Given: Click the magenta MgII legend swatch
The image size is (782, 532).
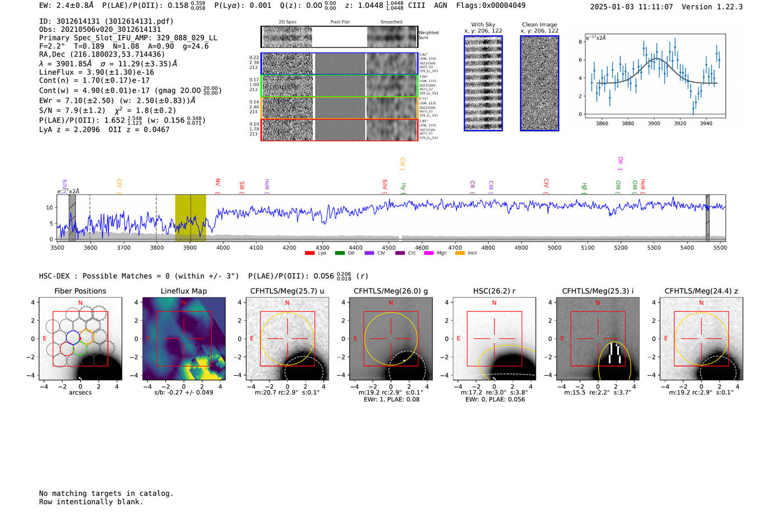Looking at the screenshot, I should point(429,253).
